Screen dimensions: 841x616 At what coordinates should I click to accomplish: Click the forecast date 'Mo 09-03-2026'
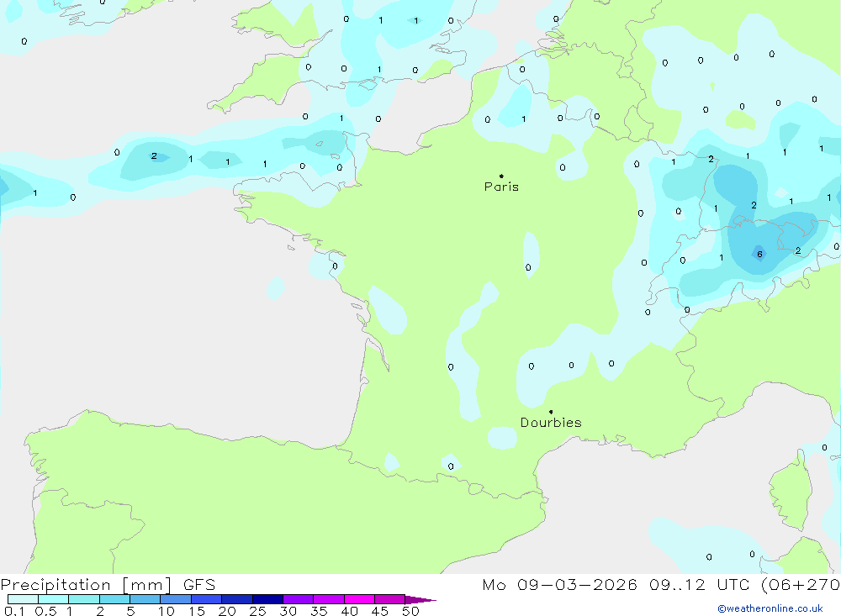click(x=559, y=584)
